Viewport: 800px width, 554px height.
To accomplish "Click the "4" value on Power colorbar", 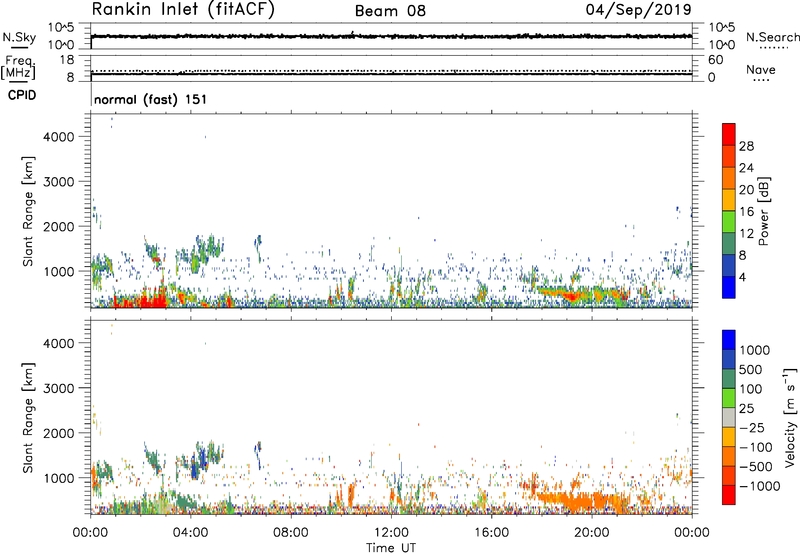I will [743, 277].
